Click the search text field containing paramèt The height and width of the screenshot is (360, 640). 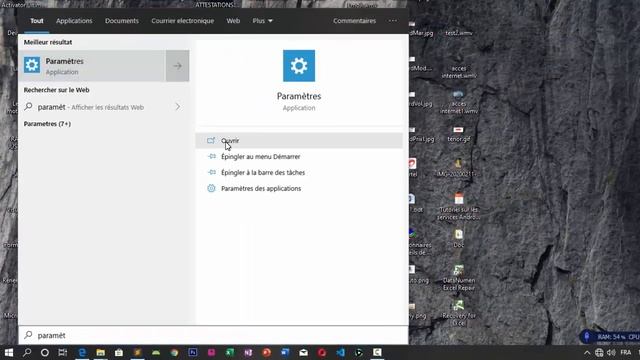[x=213, y=336]
